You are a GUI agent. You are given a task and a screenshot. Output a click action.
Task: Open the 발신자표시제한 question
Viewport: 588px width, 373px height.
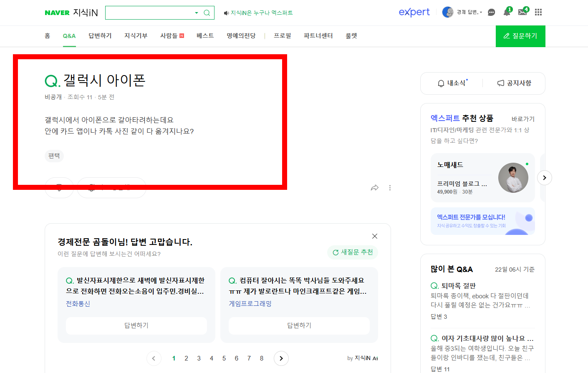tap(136, 286)
